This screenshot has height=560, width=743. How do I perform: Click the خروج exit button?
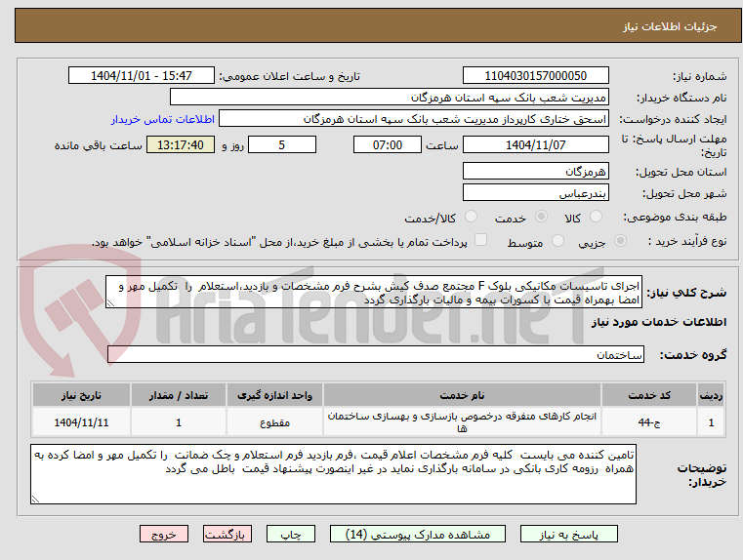pyautogui.click(x=163, y=534)
